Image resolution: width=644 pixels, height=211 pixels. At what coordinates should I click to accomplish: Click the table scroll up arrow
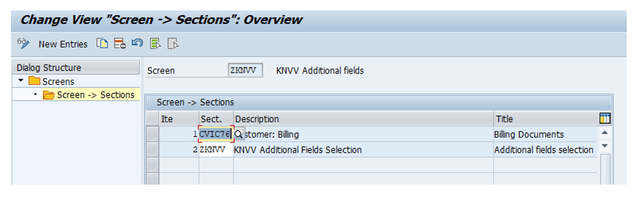[x=604, y=133]
